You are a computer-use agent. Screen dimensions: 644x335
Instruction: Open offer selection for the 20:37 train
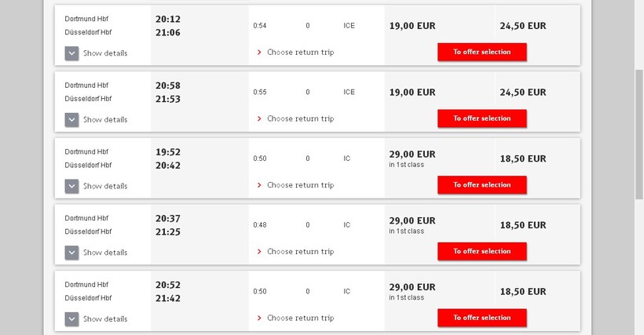pyautogui.click(x=481, y=251)
